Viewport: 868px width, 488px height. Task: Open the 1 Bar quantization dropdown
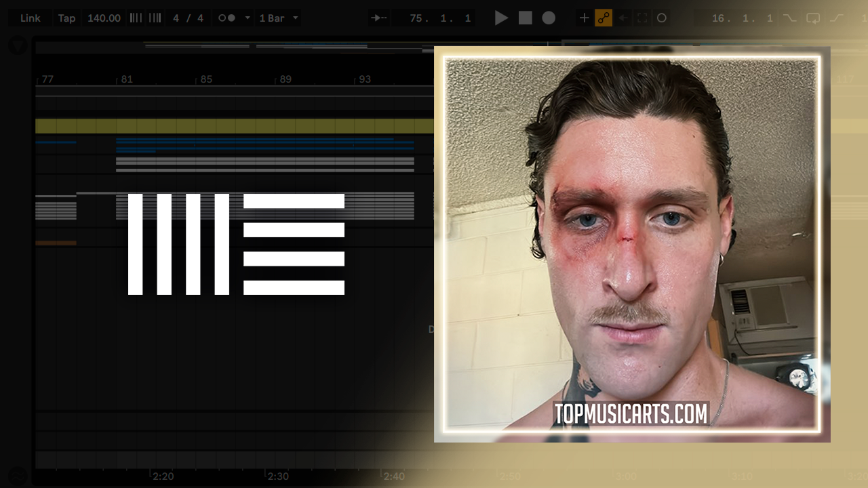click(x=278, y=18)
